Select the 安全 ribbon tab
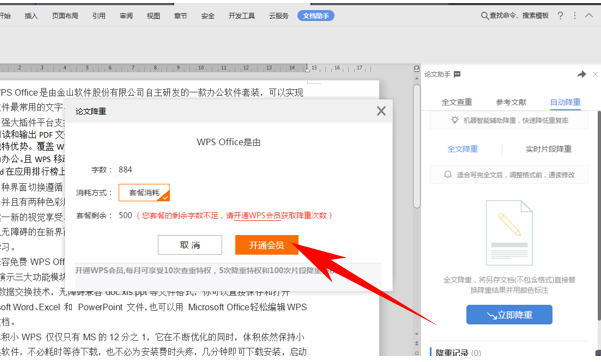 click(208, 16)
